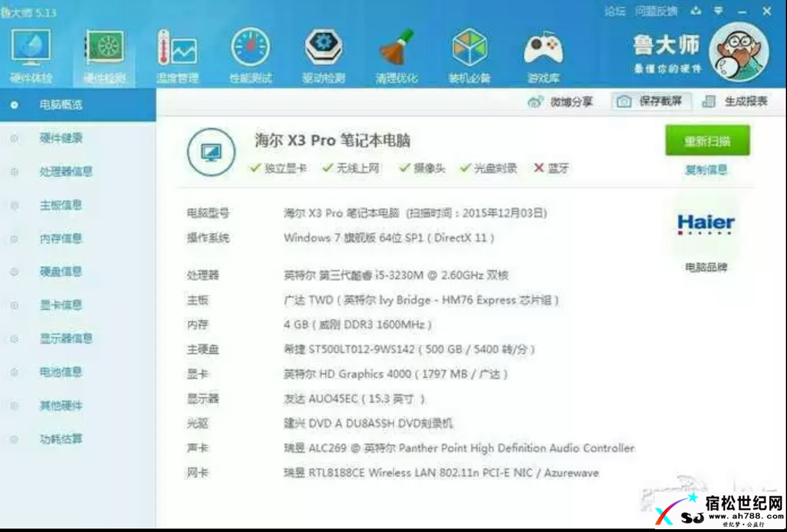The width and height of the screenshot is (787, 532).
Task: Select 电池信息 in the sidebar
Action: pyautogui.click(x=61, y=372)
